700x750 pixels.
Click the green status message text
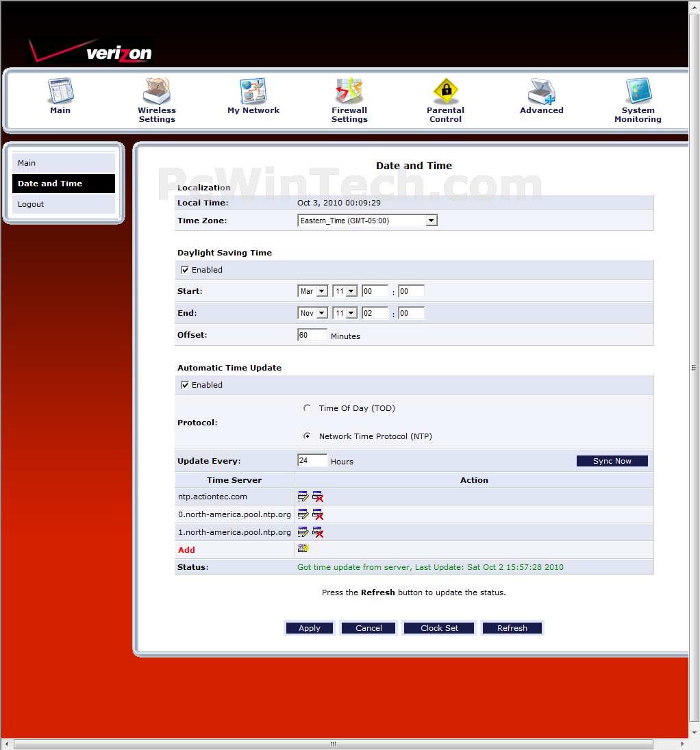click(x=430, y=567)
